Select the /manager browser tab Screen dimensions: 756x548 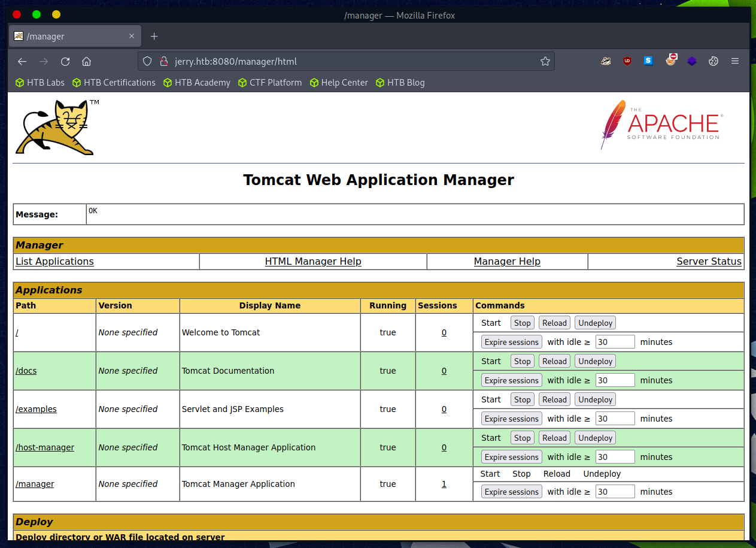pos(75,37)
